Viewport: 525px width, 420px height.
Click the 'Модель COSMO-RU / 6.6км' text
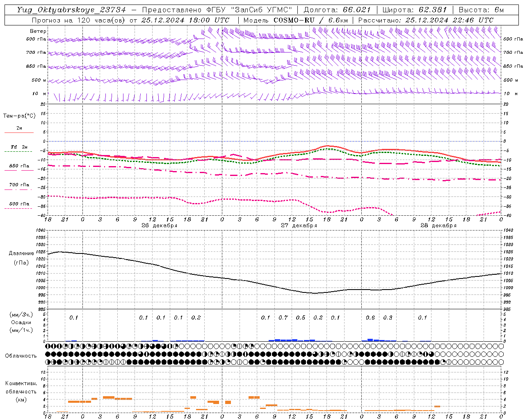(x=296, y=20)
